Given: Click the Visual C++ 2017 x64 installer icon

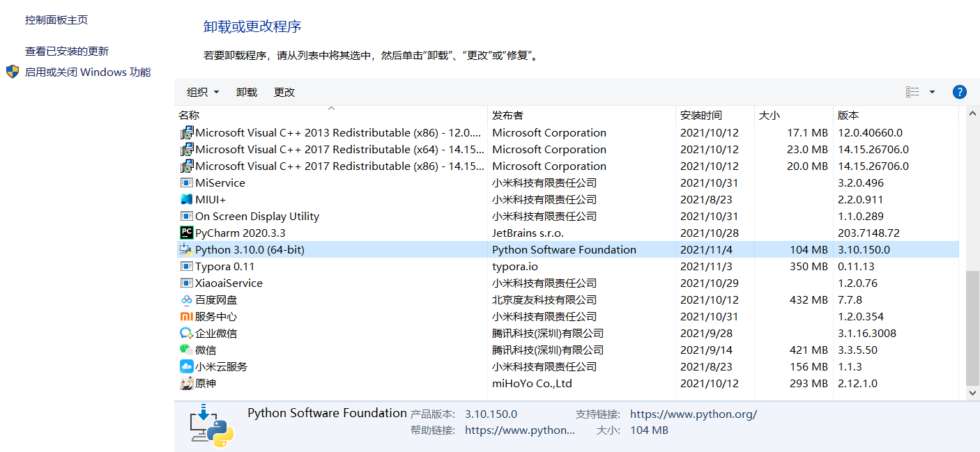Looking at the screenshot, I should coord(186,149).
